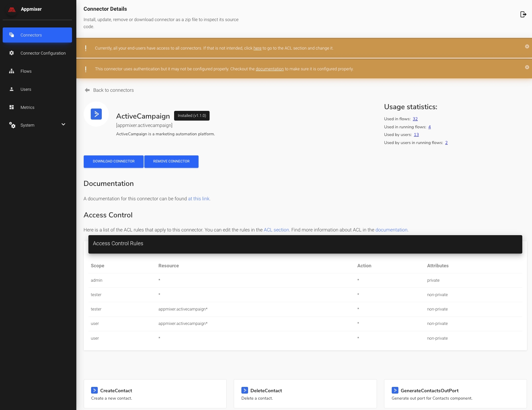This screenshot has height=410, width=532.
Task: Click the back arrow icon beside Back to connectors
Action: point(87,90)
